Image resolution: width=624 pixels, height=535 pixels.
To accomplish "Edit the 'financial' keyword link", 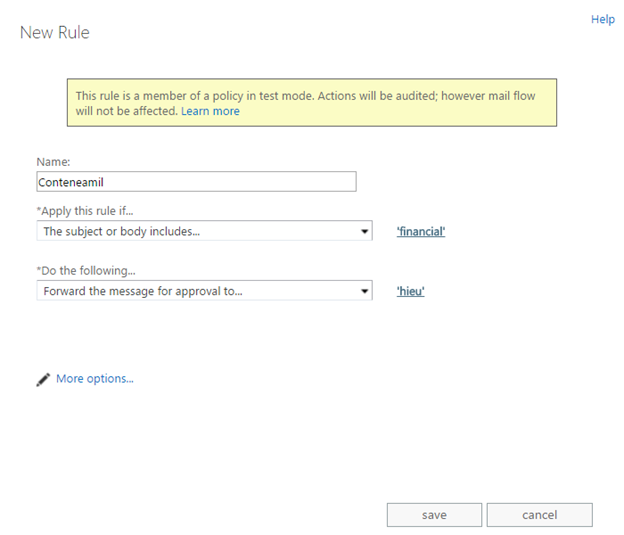I will click(x=420, y=232).
